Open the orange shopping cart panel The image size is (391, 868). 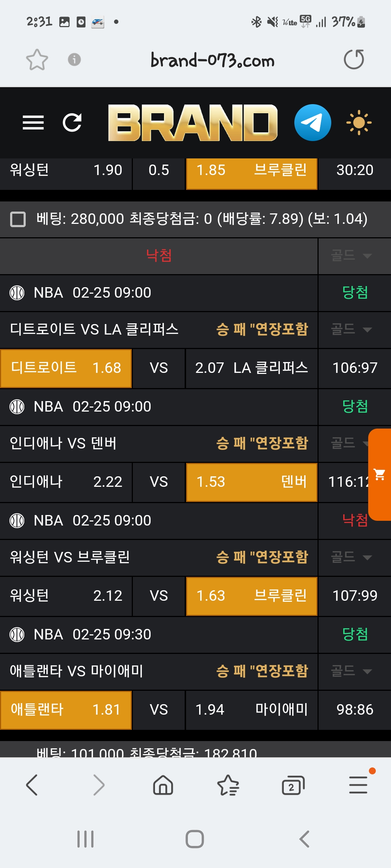pyautogui.click(x=380, y=474)
